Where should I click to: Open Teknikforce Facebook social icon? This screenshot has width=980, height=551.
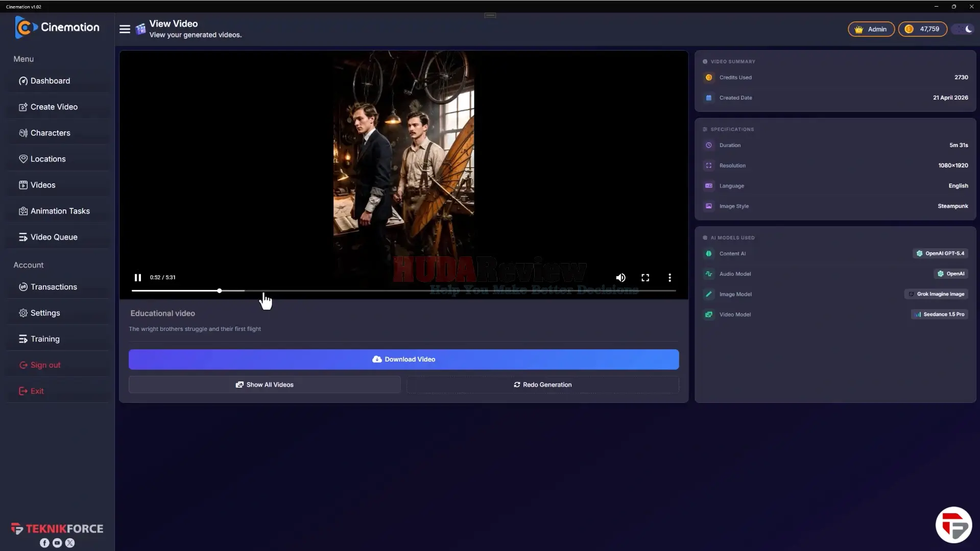(44, 543)
